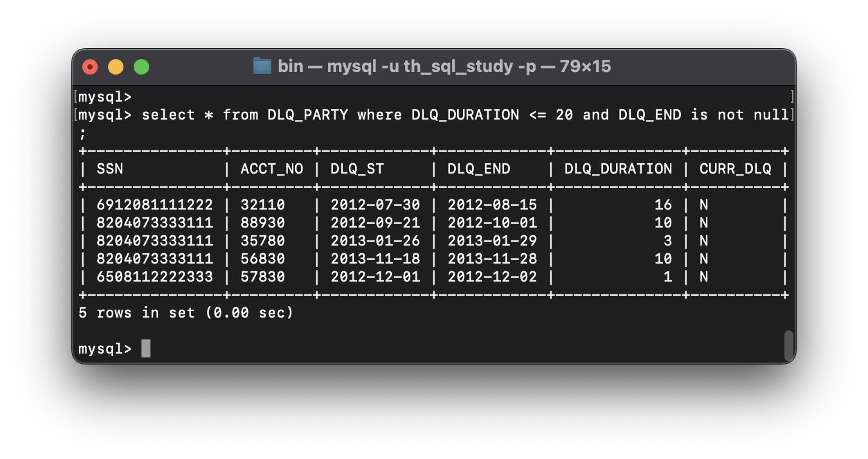868x459 pixels.
Task: Click account number 88930 in results
Action: point(262,223)
